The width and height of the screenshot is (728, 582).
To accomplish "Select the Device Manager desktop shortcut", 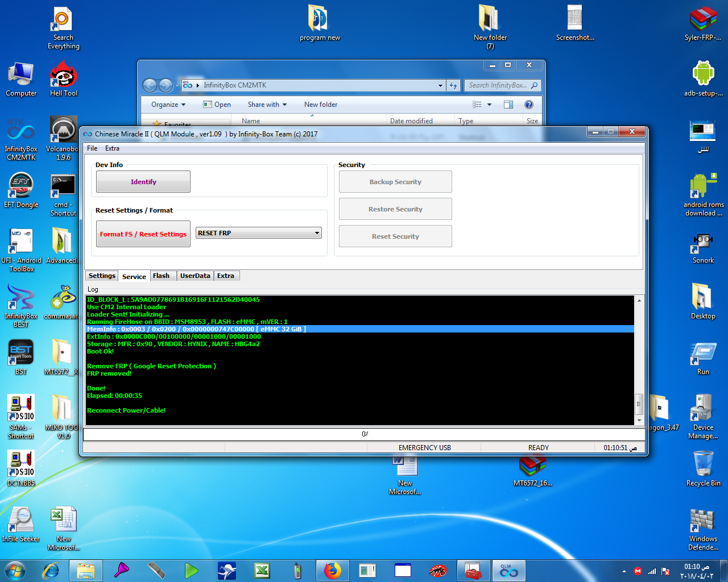I will pyautogui.click(x=703, y=417).
